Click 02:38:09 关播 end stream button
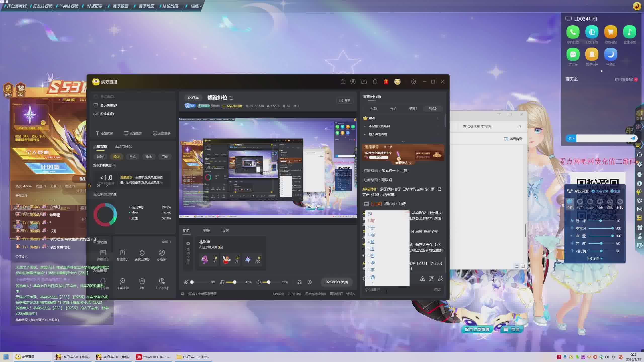This screenshot has height=362, width=644. click(337, 282)
